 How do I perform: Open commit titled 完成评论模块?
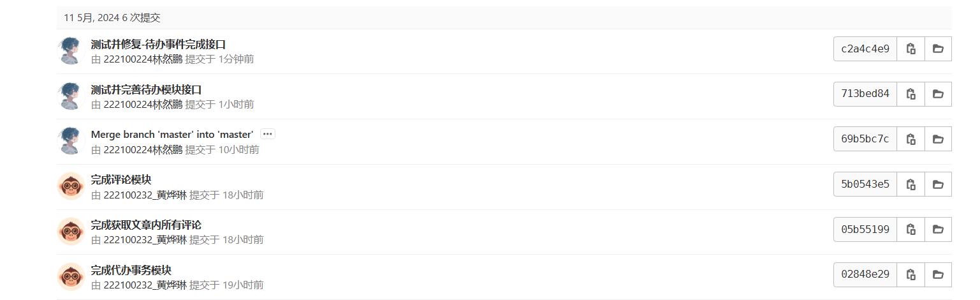[121, 180]
